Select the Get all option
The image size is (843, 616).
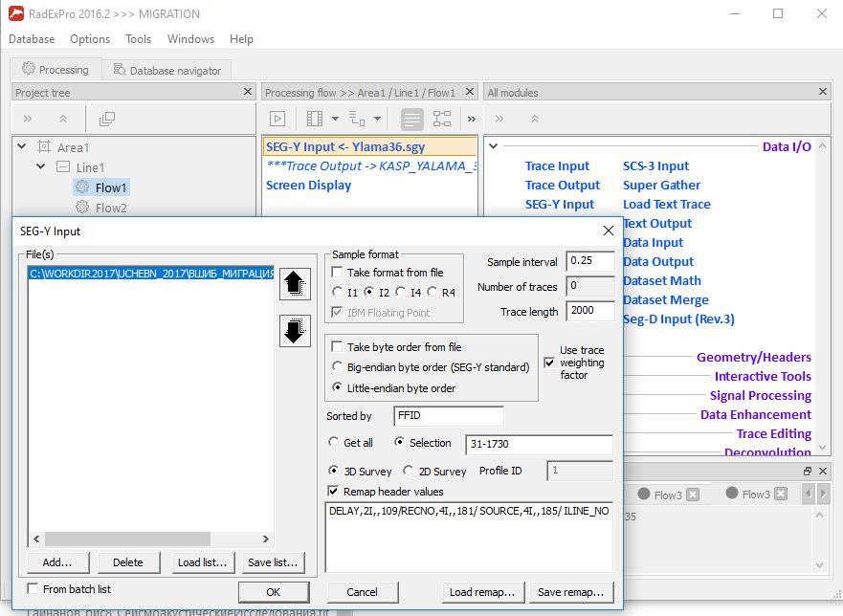tap(333, 442)
